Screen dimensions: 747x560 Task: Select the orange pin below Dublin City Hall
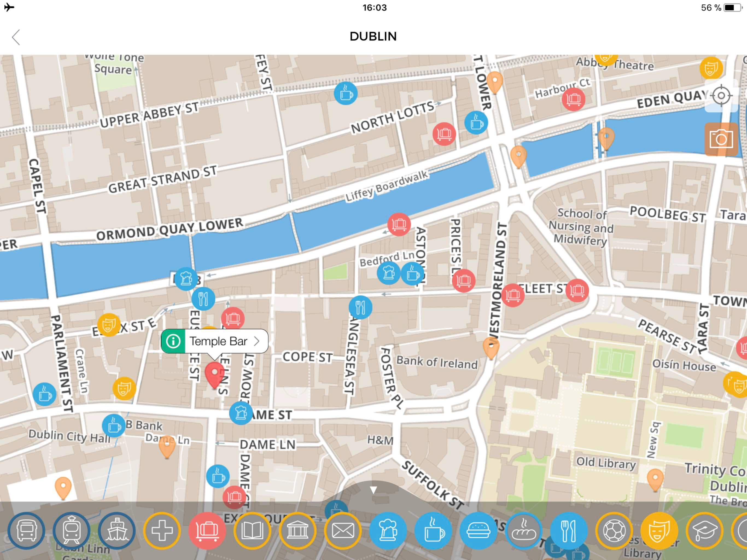(63, 488)
